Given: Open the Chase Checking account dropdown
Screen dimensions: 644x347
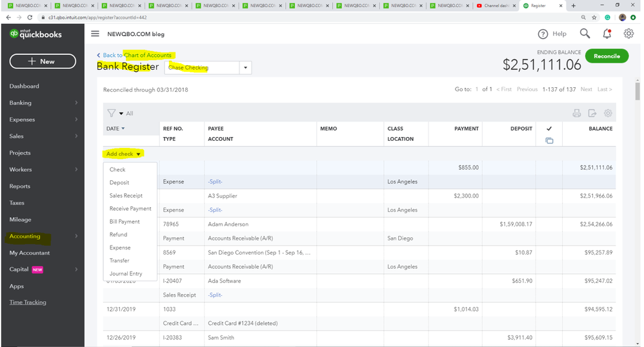Looking at the screenshot, I should pyautogui.click(x=245, y=67).
